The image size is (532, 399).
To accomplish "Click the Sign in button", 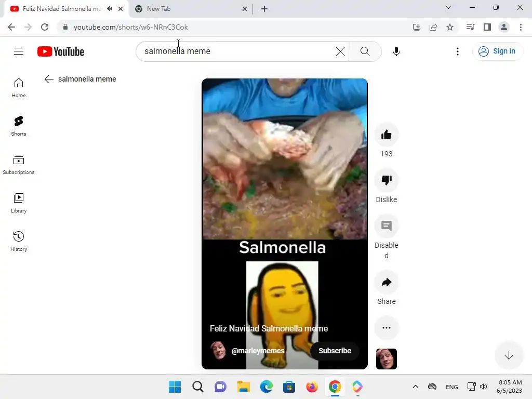I will point(497,51).
